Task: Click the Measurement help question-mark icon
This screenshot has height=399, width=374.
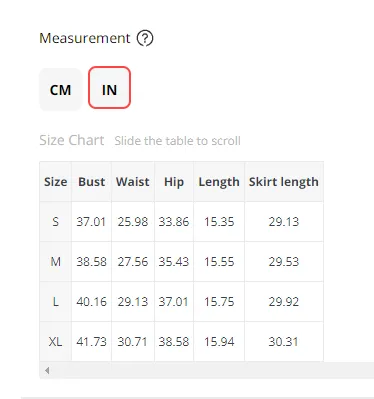Action: coord(145,38)
